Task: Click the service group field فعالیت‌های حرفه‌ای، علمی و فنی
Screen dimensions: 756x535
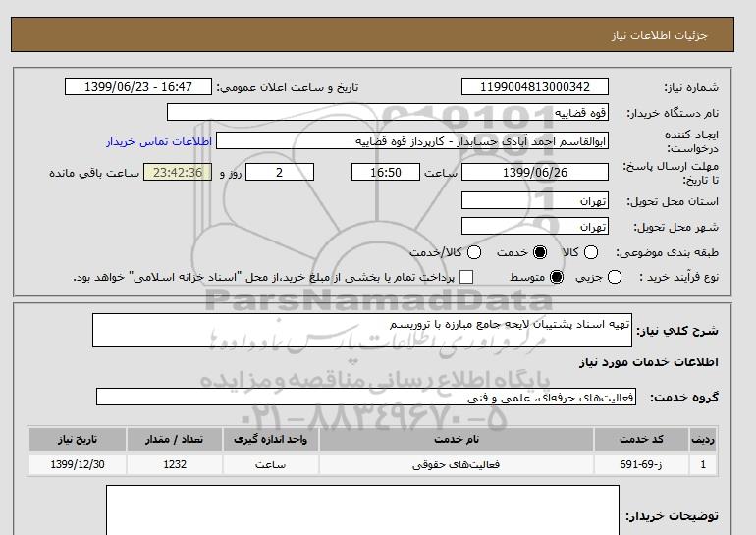Action: click(x=366, y=397)
